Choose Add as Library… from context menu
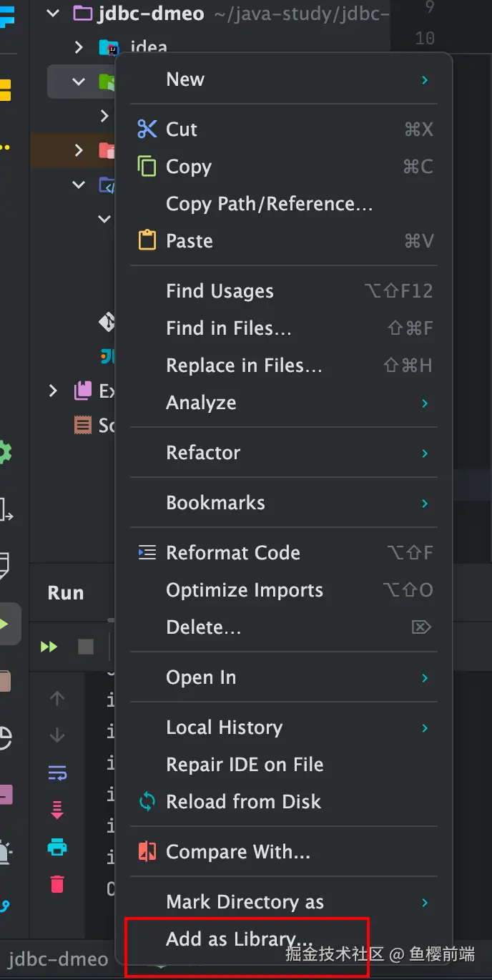The image size is (492, 980). tap(239, 939)
